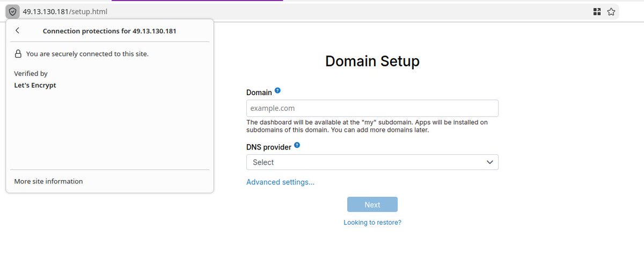Click the Domain field label

[x=259, y=92]
